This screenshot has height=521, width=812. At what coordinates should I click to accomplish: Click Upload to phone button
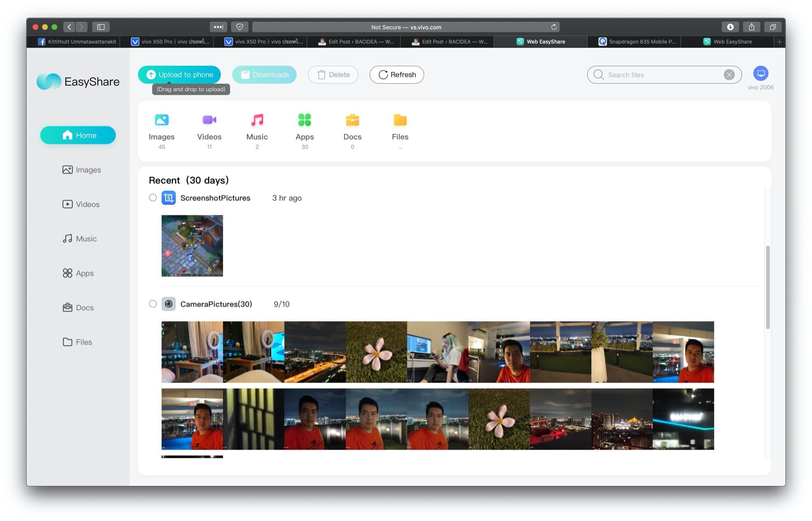pos(179,75)
